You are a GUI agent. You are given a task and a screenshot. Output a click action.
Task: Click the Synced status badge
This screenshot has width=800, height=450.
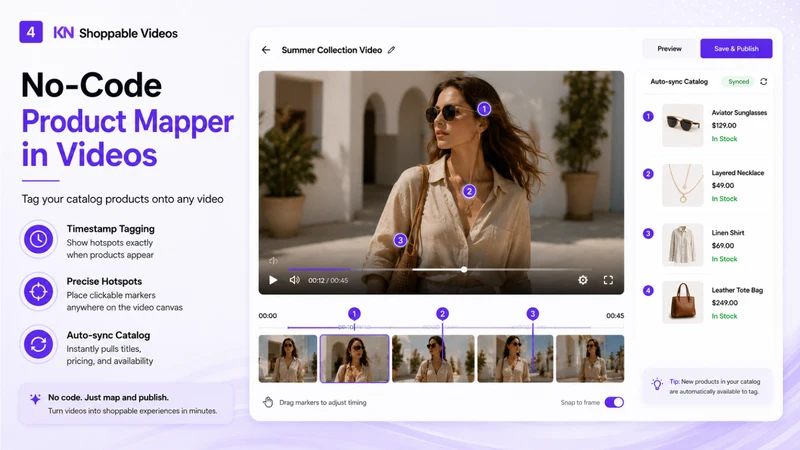pyautogui.click(x=738, y=82)
